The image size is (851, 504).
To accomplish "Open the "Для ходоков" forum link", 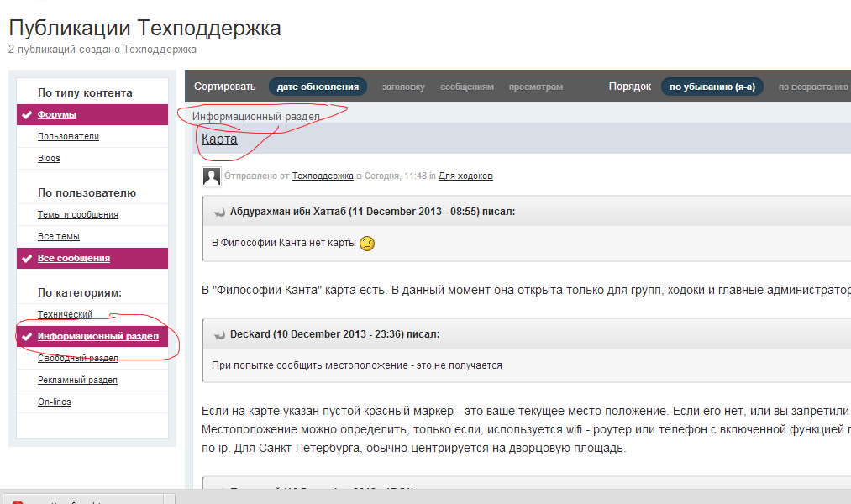I will (x=465, y=176).
